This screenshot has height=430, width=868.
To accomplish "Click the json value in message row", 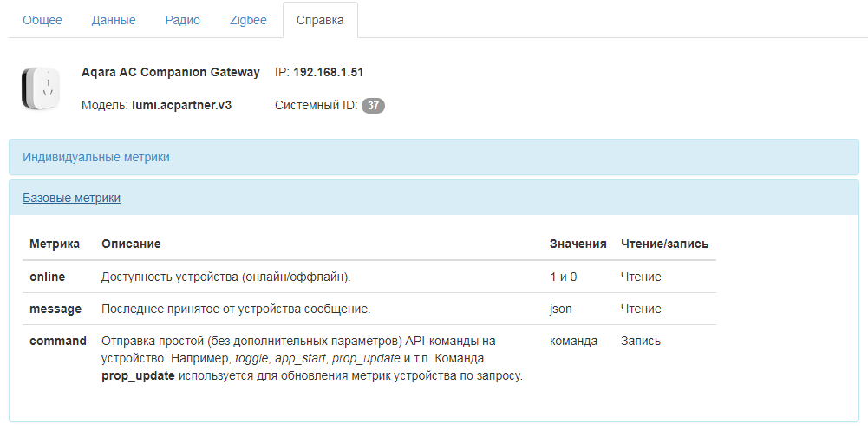I will (561, 309).
